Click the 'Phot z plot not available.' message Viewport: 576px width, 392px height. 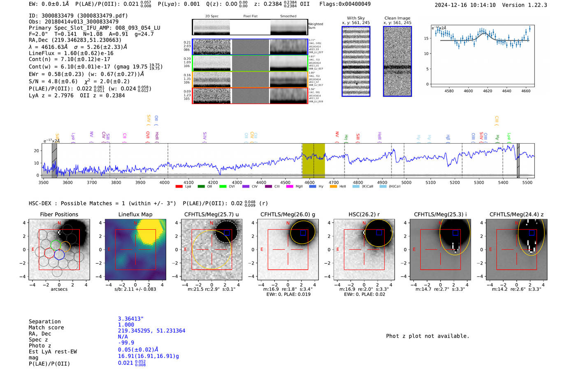pyautogui.click(x=427, y=336)
